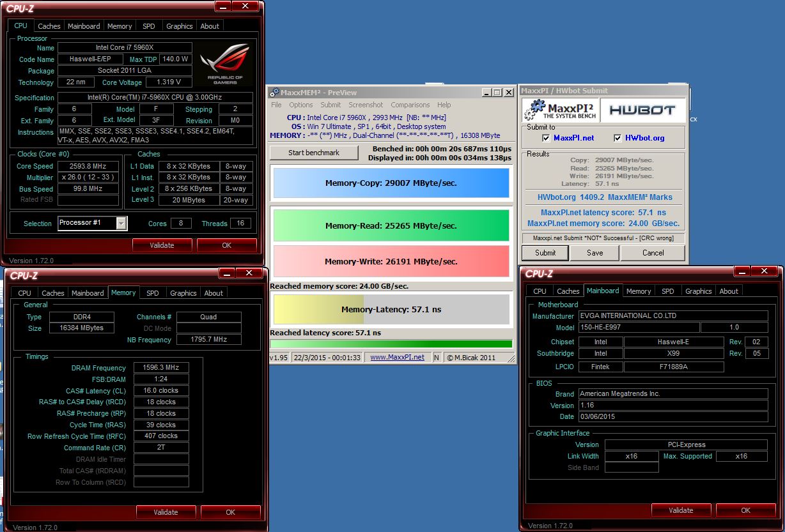Viewport: 785px width, 532px height.
Task: Click Validate in the Memory tab window
Action: [x=166, y=512]
